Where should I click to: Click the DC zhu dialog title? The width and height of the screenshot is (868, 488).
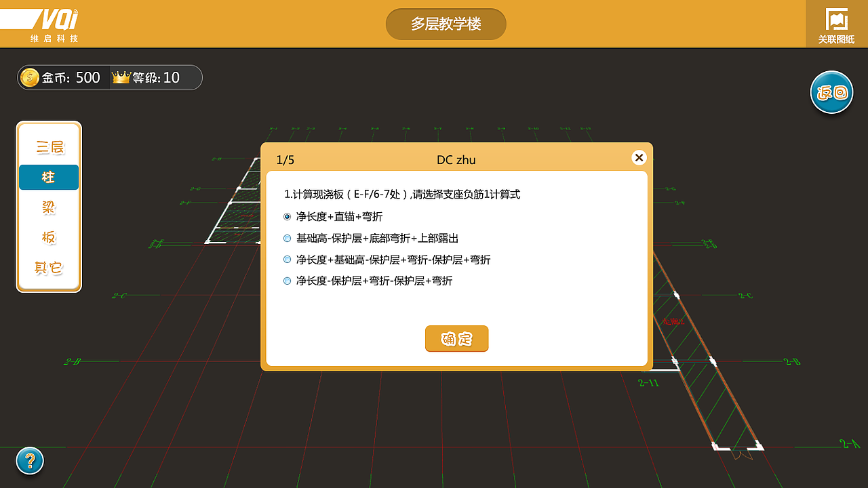[456, 160]
